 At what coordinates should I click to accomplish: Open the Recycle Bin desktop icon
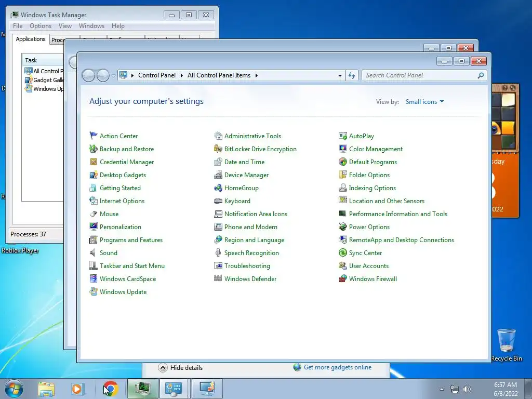(x=506, y=344)
